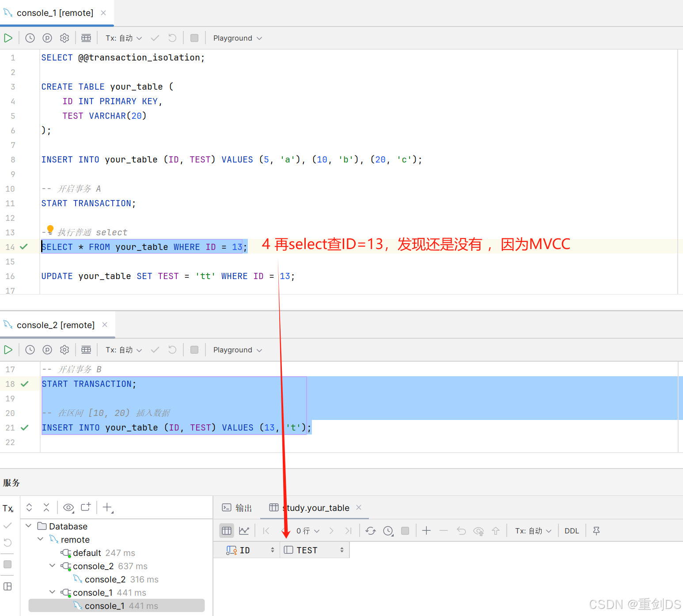
Task: Add a new row in results
Action: tap(426, 531)
